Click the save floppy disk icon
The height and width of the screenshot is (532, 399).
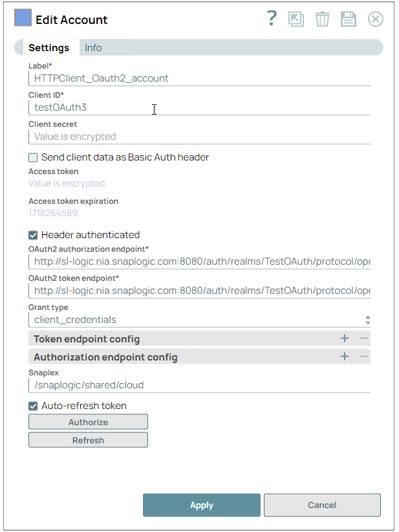pos(349,19)
